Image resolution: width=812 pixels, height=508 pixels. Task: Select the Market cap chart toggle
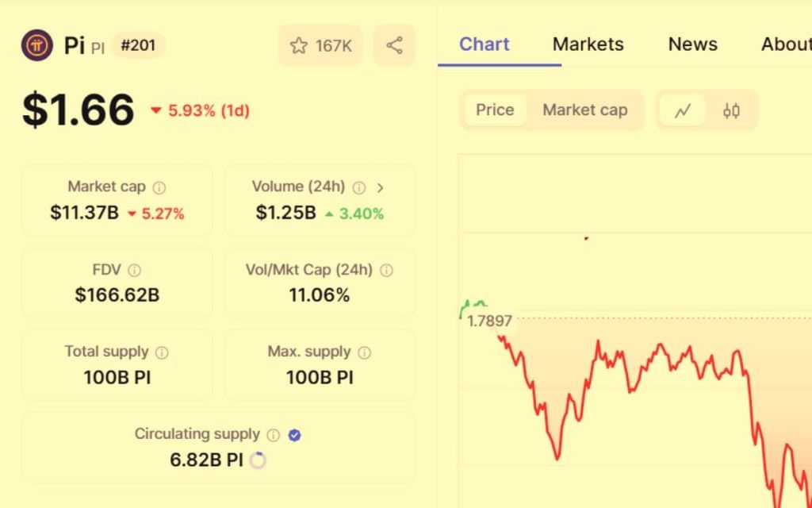[585, 110]
